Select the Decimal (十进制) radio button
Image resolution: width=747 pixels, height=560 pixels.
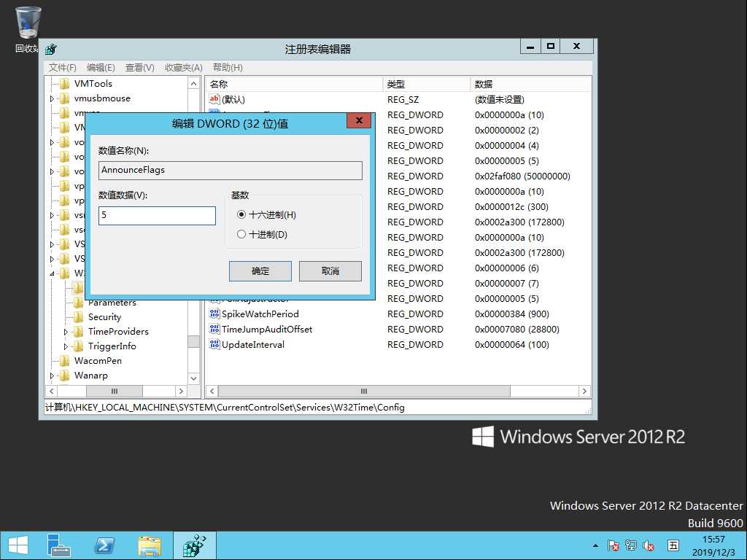pyautogui.click(x=241, y=234)
